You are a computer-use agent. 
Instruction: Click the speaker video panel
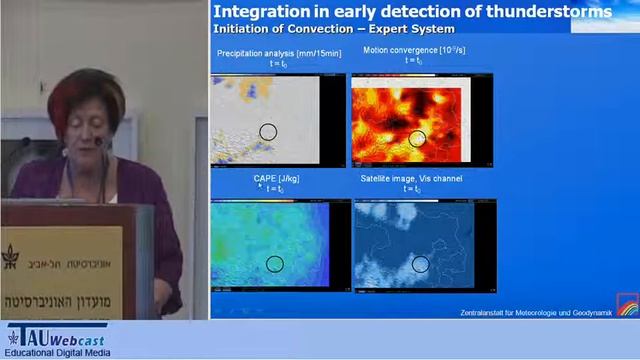coord(104,160)
